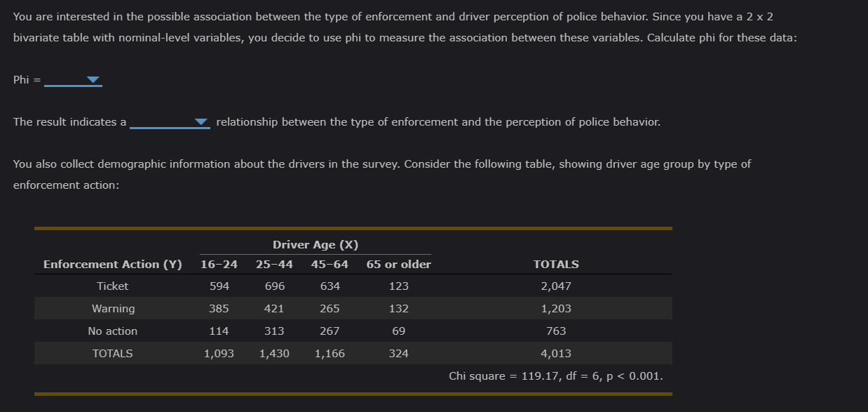The image size is (868, 412).
Task: Select the No action row label
Action: tap(112, 331)
